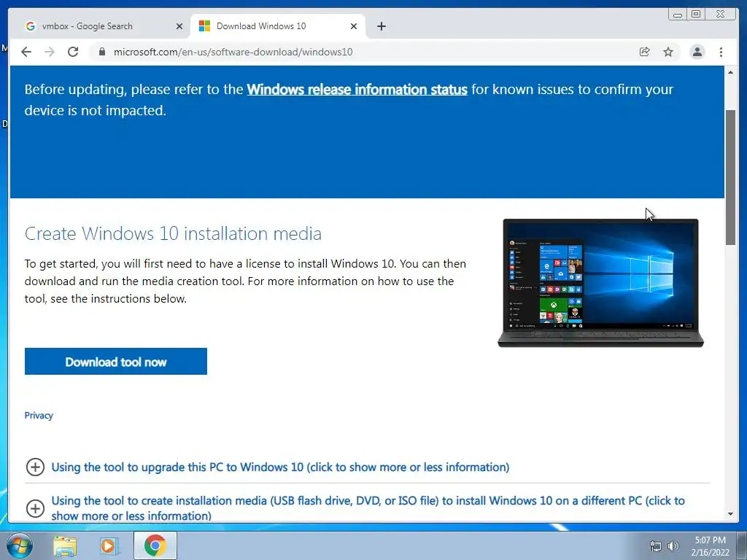747x560 pixels.
Task: Open the Privacy link
Action: pyautogui.click(x=39, y=415)
